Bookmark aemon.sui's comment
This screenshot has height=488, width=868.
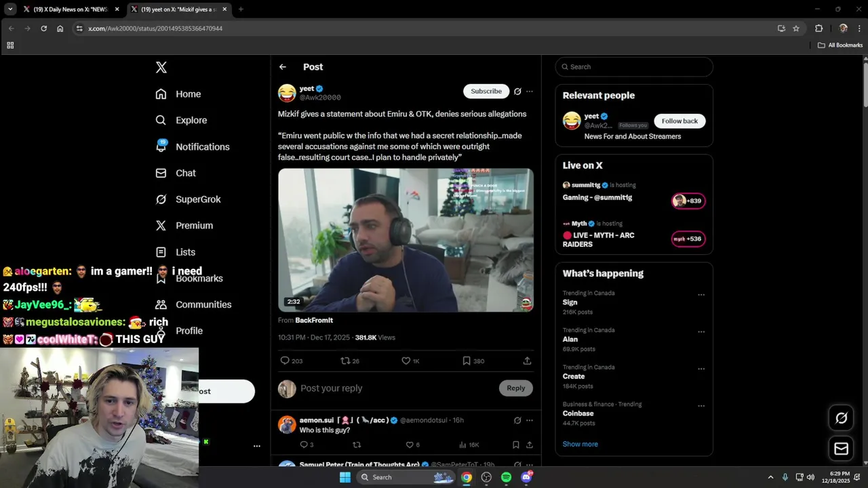click(x=516, y=445)
